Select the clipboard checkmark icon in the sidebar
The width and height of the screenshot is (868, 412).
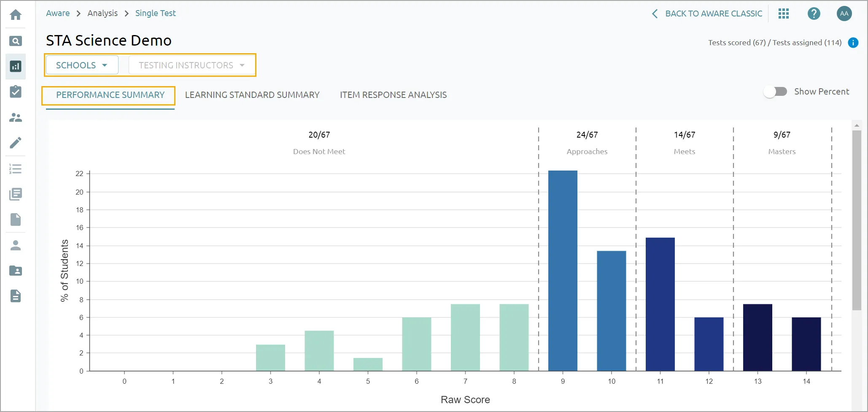click(16, 92)
